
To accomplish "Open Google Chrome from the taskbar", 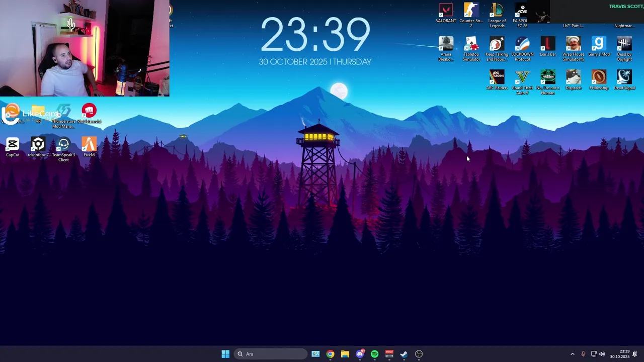I will point(330,354).
